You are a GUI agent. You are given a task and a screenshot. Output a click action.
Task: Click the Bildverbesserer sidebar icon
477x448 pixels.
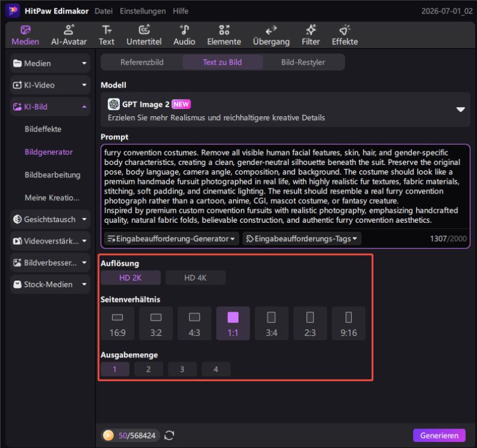pyautogui.click(x=17, y=263)
